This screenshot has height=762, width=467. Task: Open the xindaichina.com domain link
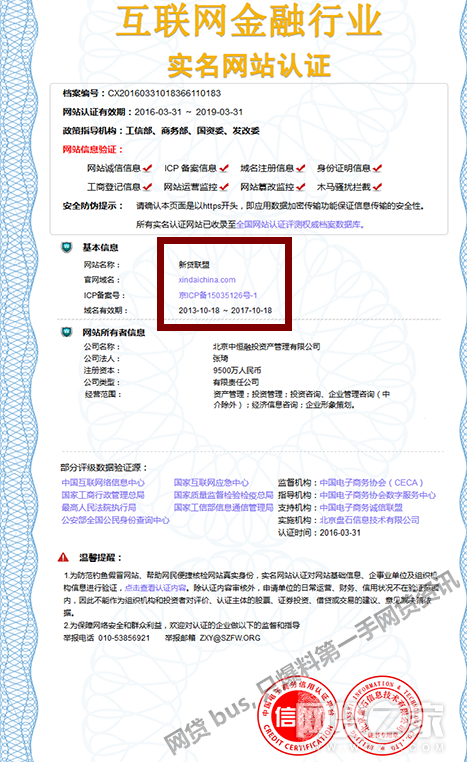207,280
